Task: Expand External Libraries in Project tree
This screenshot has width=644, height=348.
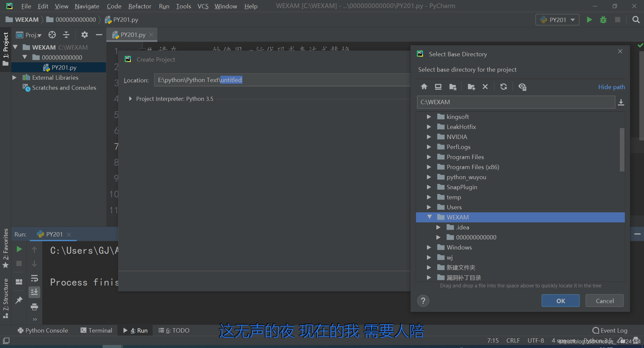Action: 14,78
